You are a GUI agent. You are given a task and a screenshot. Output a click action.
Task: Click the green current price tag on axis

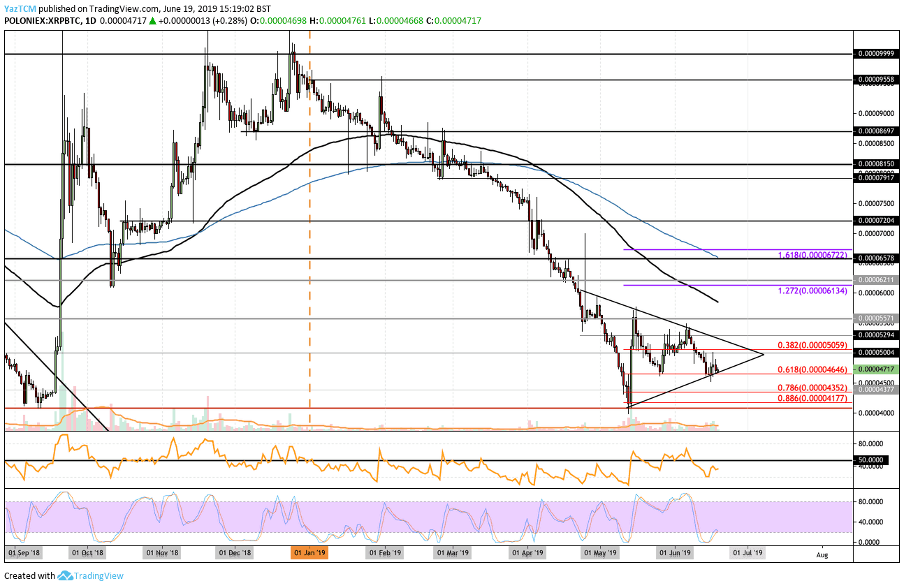click(x=877, y=369)
